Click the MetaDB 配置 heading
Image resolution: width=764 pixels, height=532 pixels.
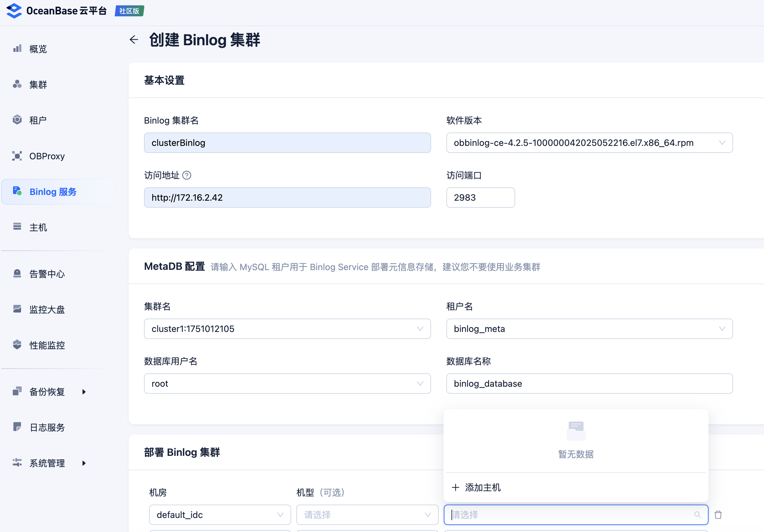click(x=174, y=267)
